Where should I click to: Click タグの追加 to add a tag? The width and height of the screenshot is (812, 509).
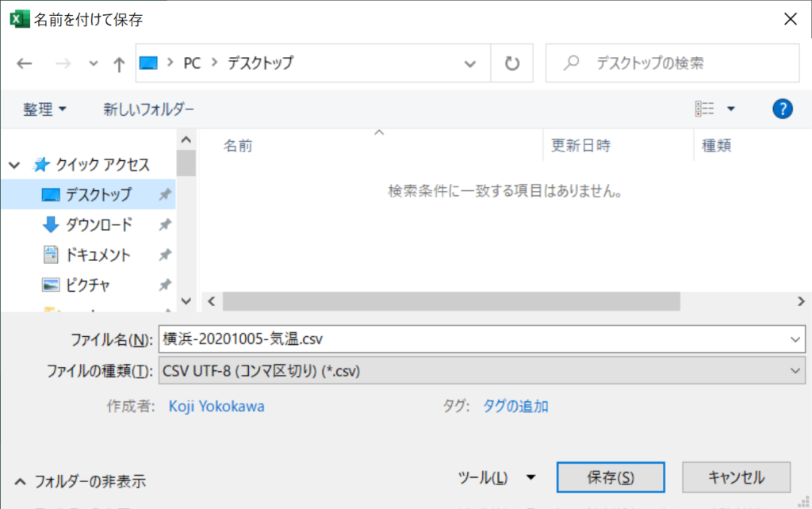[515, 407]
